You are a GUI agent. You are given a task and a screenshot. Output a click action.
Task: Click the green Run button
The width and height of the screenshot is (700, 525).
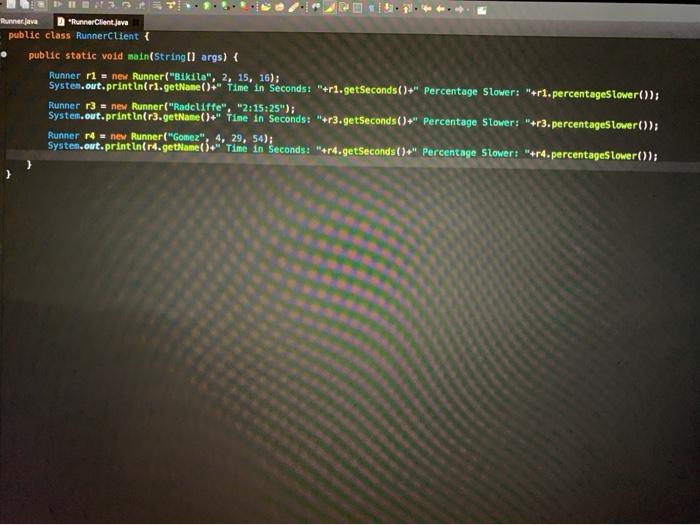point(207,6)
